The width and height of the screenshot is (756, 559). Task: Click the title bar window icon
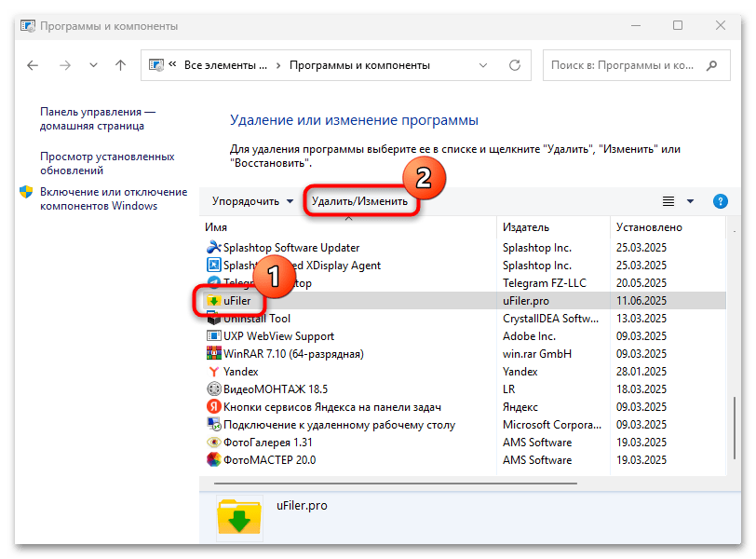pyautogui.click(x=28, y=26)
